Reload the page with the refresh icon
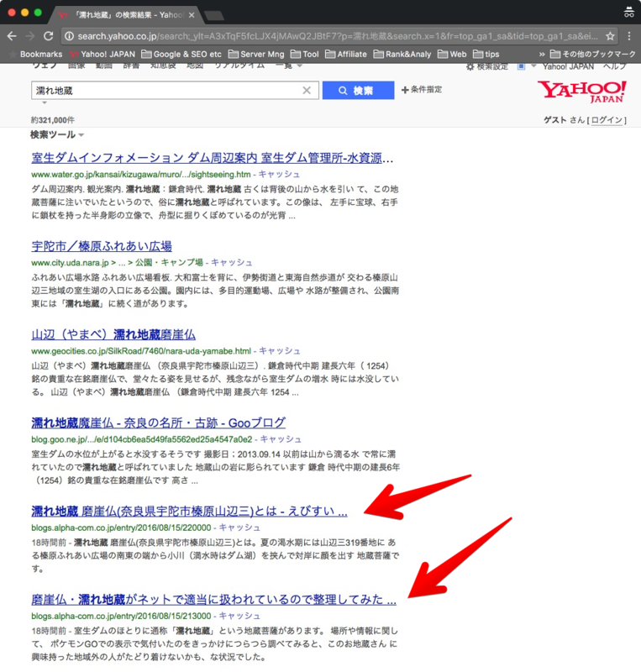 (x=49, y=36)
